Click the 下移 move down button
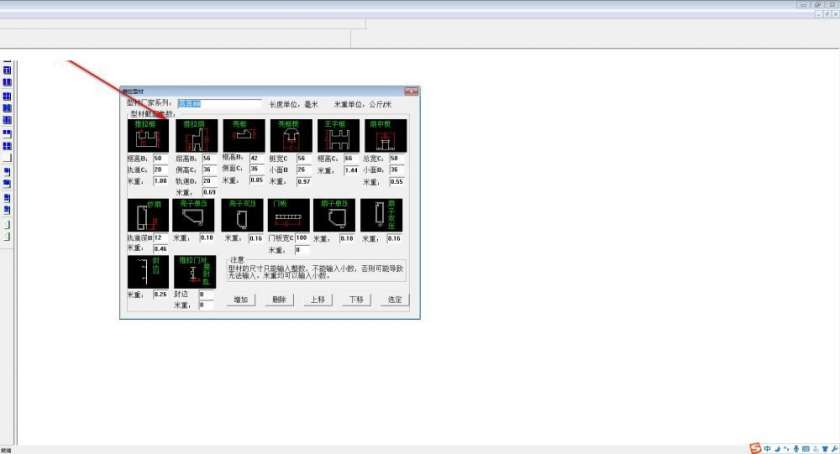The image size is (840, 454). click(x=356, y=300)
